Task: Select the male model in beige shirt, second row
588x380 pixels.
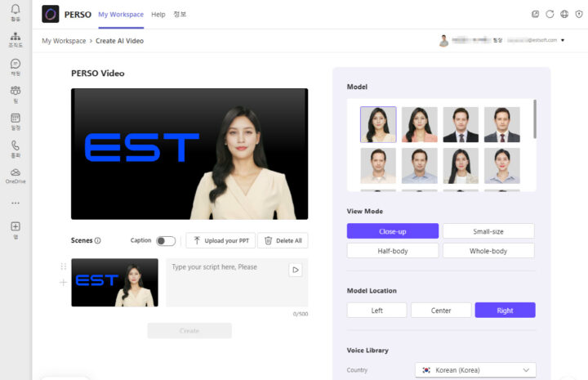Action: 378,165
